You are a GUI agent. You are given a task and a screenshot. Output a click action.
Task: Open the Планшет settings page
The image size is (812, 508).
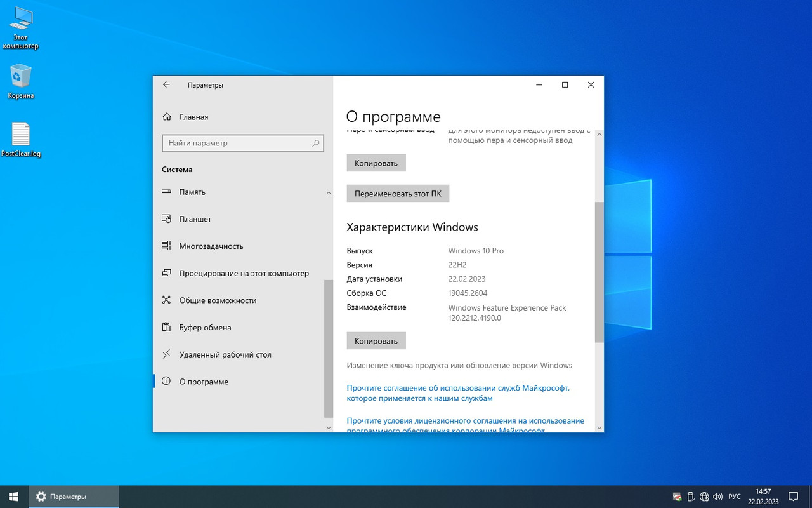point(243,219)
